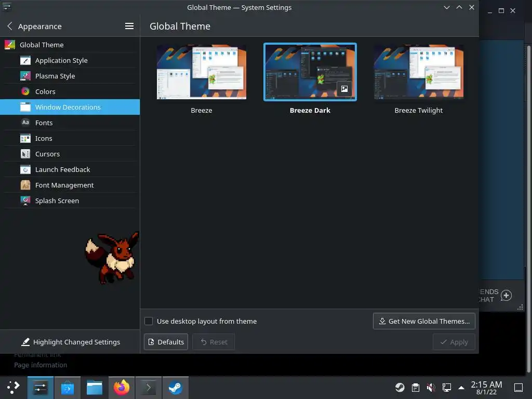Select the Breeze theme thumbnail
Viewport: 532px width, 399px height.
tap(202, 72)
